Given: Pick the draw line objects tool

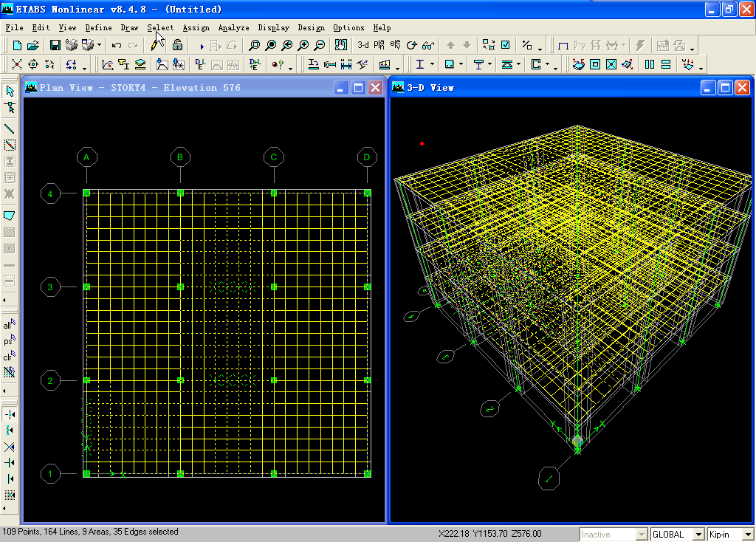Looking at the screenshot, I should 10,128.
